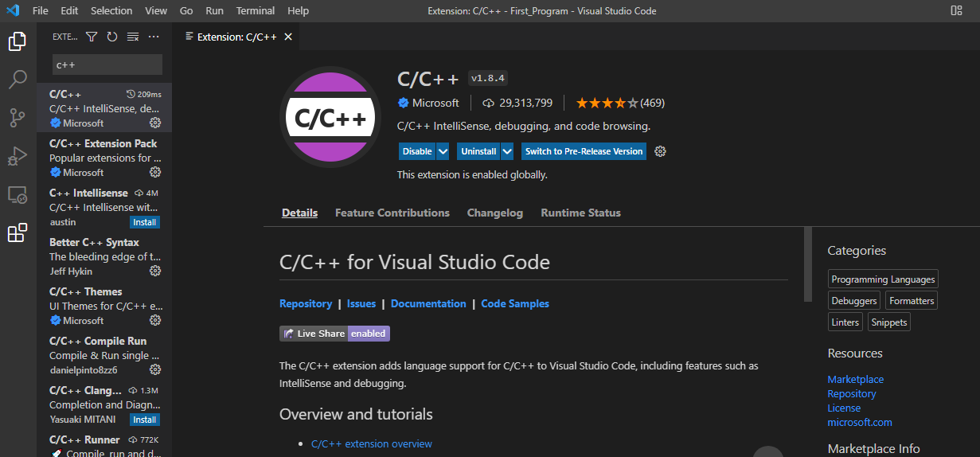
Task: Install the C/C++ Clang extension by Yasuaki MITANI
Action: pos(145,420)
